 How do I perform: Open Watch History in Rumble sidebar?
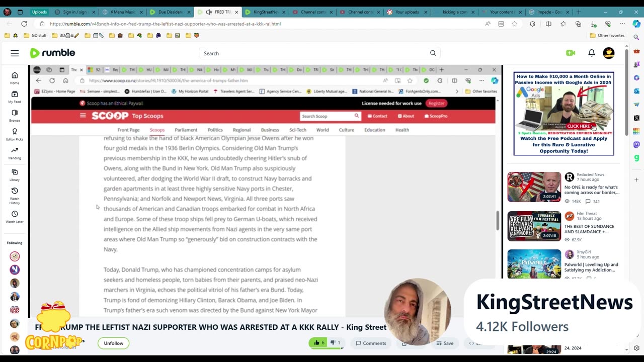tap(15, 196)
